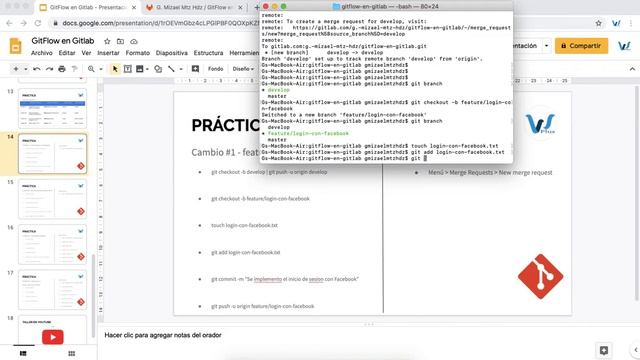Screen dimensions: 640x360
Task: Add a new slide with plus button
Action: tap(16, 69)
